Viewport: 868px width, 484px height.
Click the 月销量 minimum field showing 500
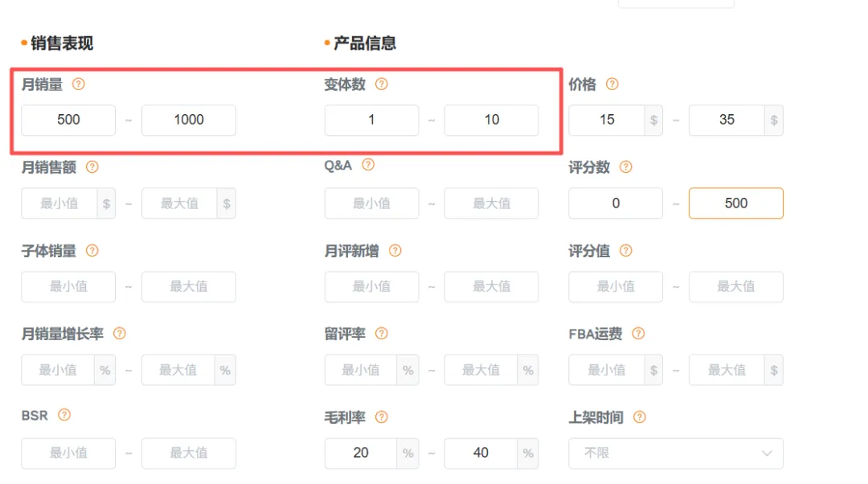coord(68,120)
